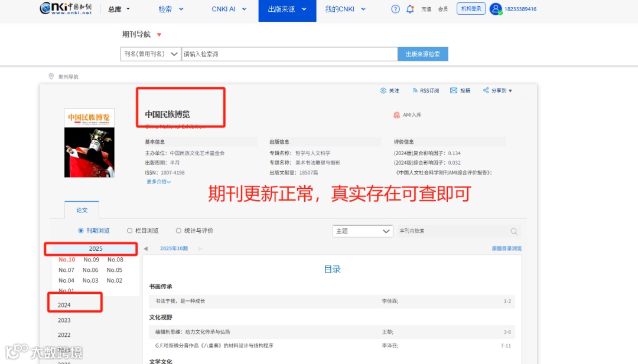Screen dimensions: 638x364
Task: Select issue No.09
Action: click(91, 260)
